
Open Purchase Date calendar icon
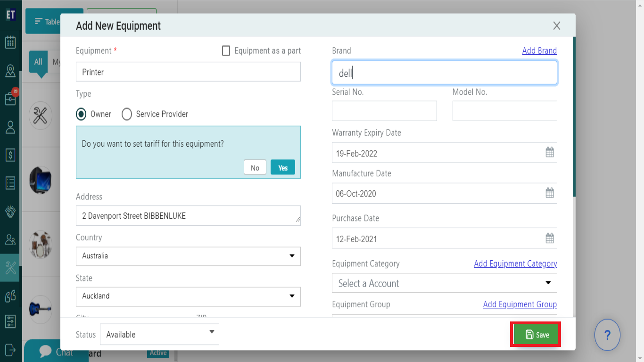pyautogui.click(x=550, y=238)
